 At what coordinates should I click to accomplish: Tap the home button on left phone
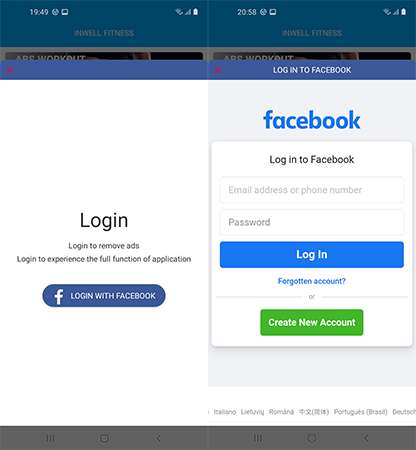click(x=104, y=438)
